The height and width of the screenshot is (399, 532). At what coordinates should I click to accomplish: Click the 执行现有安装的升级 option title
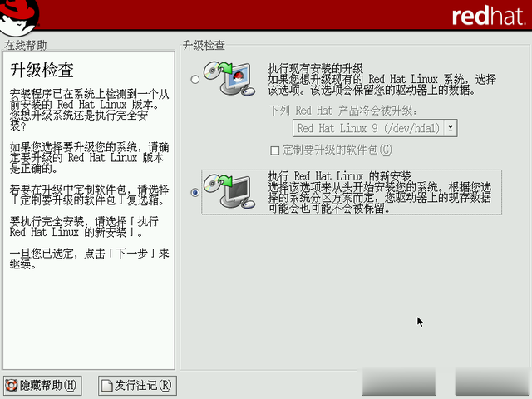[316, 68]
